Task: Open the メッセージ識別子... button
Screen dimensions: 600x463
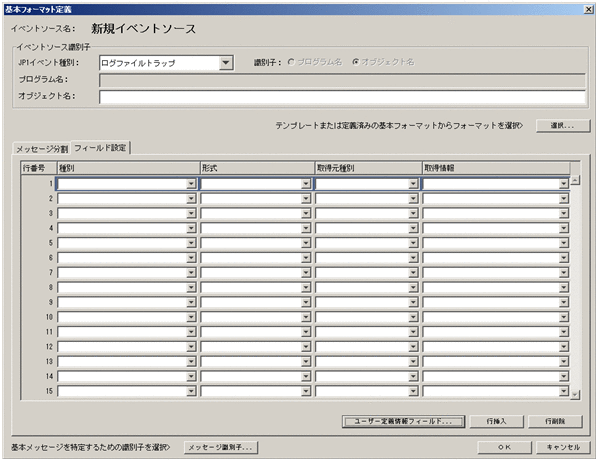Action: (220, 447)
